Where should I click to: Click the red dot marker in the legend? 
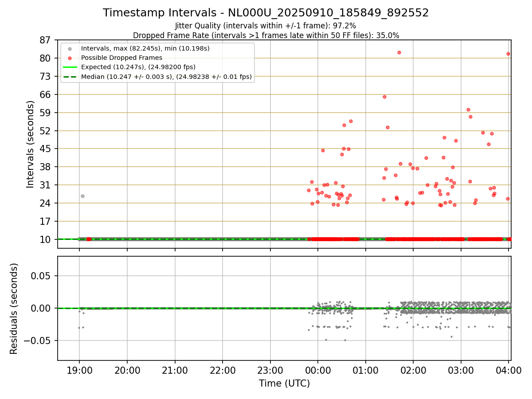[x=70, y=58]
